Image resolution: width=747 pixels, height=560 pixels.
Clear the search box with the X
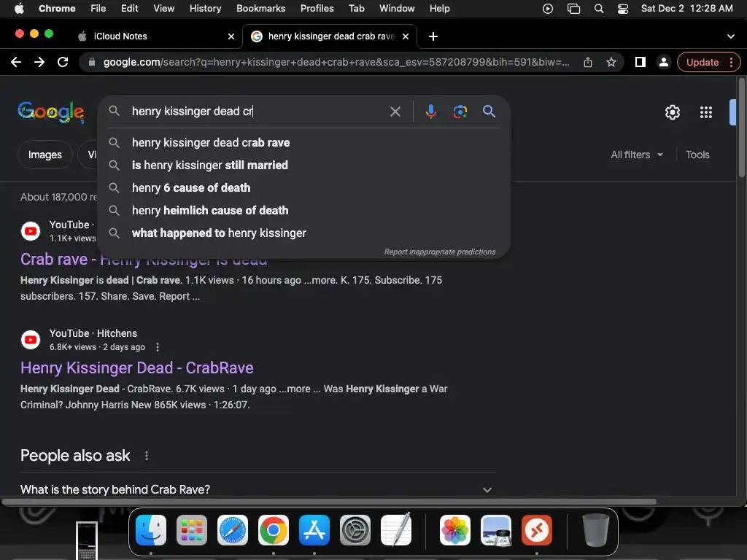coord(395,112)
